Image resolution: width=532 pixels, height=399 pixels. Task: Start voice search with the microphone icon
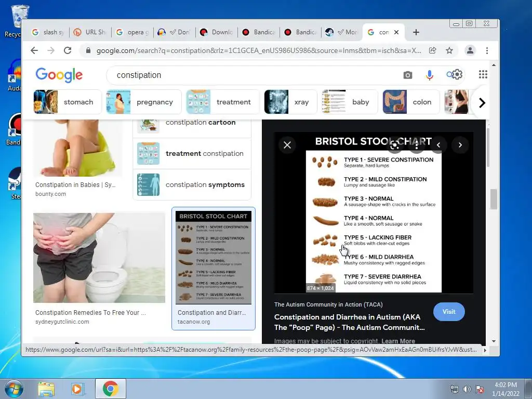pos(430,75)
